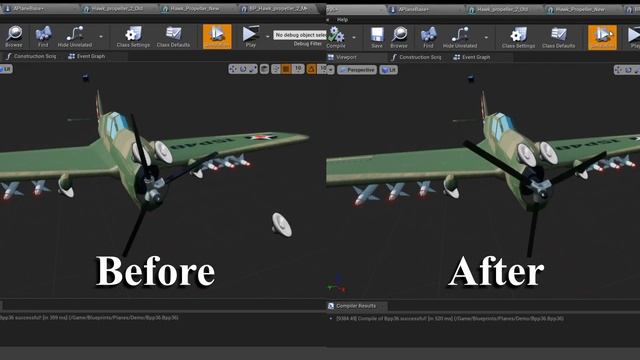The image size is (640, 360).
Task: Click the propeller mesh in After viewport
Action: click(x=541, y=190)
